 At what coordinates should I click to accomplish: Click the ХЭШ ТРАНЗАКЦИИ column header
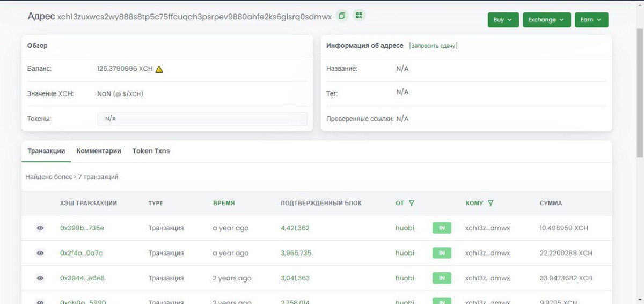pyautogui.click(x=89, y=203)
